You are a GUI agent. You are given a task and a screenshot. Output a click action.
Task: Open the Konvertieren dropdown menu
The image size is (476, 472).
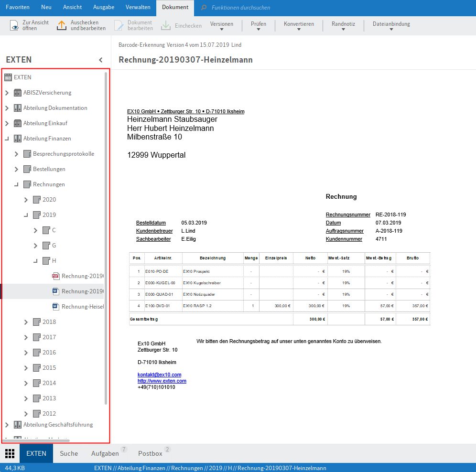299,26
